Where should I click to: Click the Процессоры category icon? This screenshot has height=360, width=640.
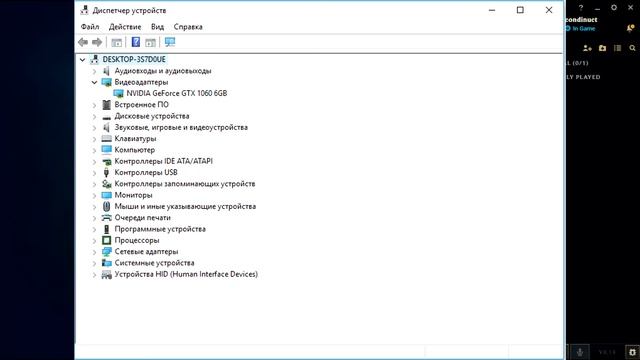coord(107,240)
